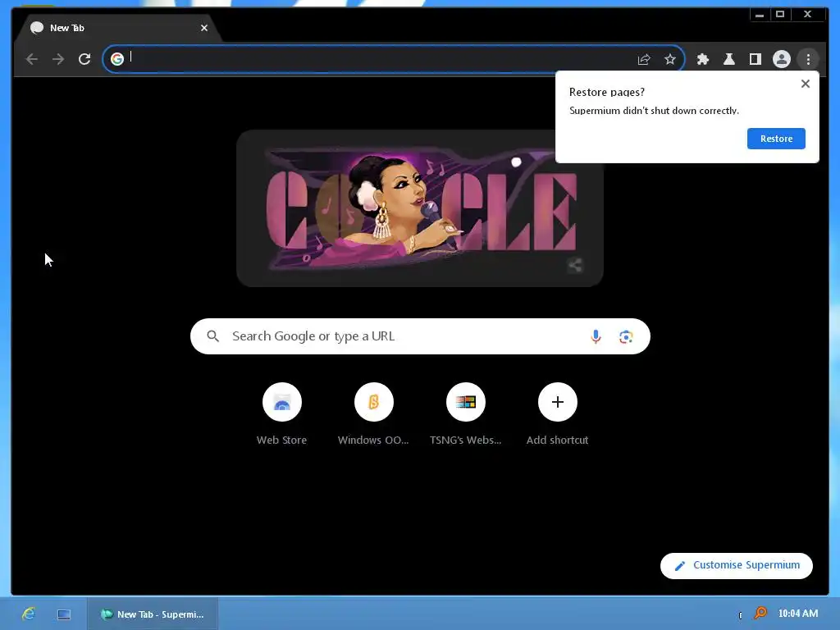
Task: Launch Internet Explorer from the taskbar
Action: pos(29,614)
